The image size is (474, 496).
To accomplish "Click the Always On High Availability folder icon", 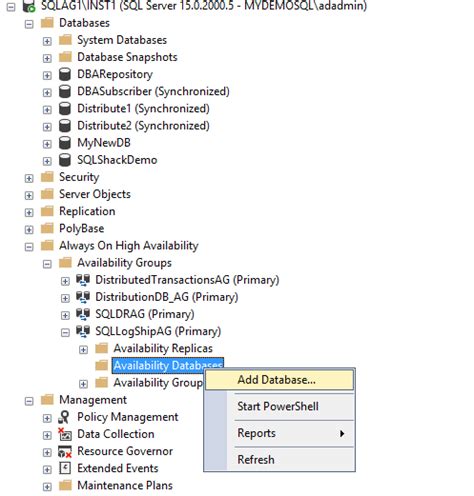I will pyautogui.click(x=47, y=245).
